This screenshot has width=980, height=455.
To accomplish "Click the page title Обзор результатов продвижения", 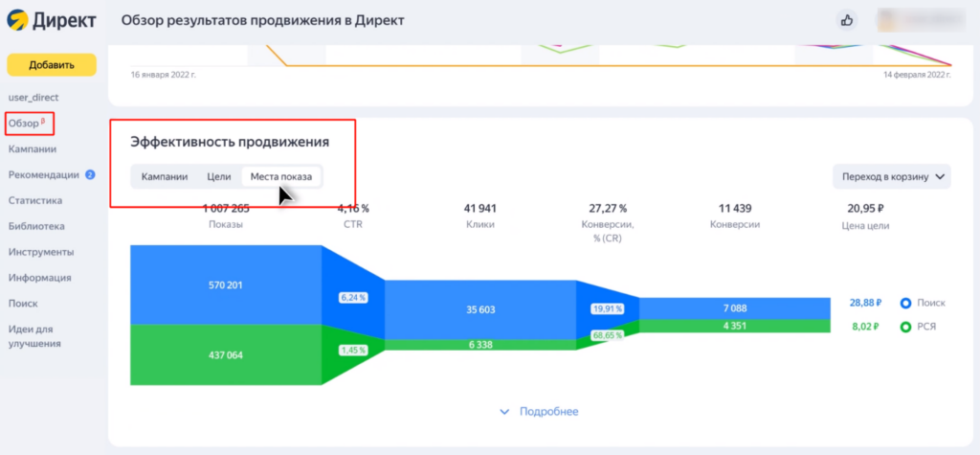I will [262, 21].
